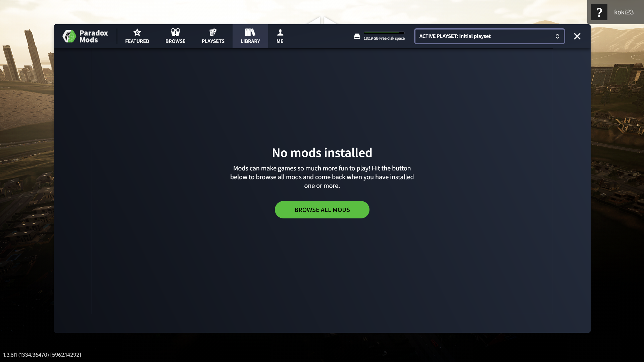
Task: Click the Paradox Mods logo icon
Action: point(69,36)
